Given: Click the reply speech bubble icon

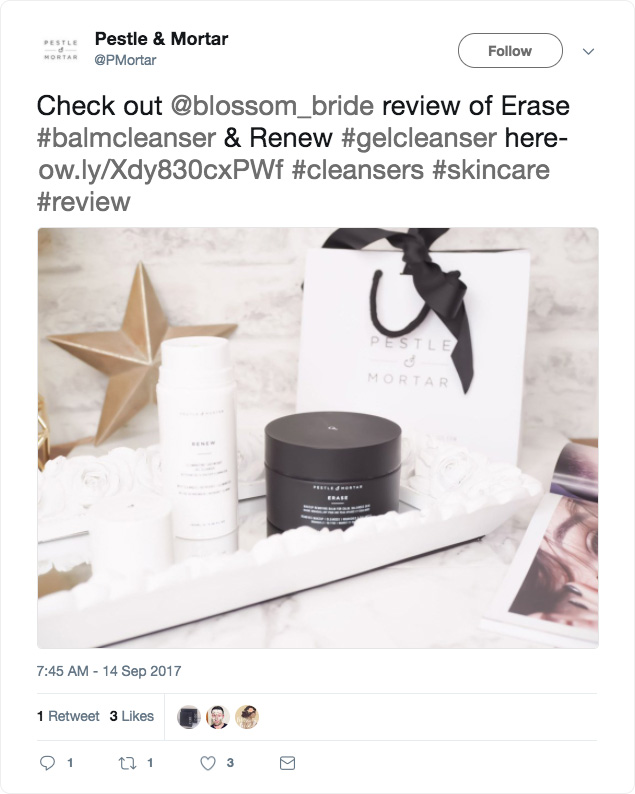Looking at the screenshot, I should (47, 763).
